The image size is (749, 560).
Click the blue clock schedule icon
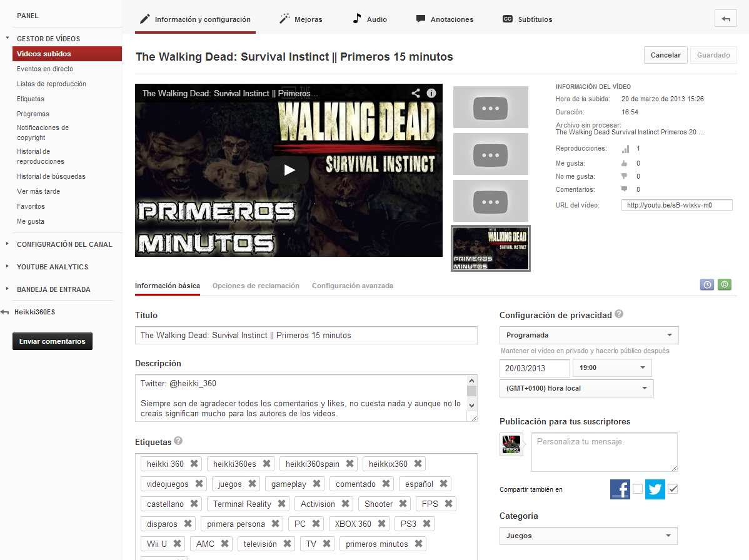(x=707, y=284)
